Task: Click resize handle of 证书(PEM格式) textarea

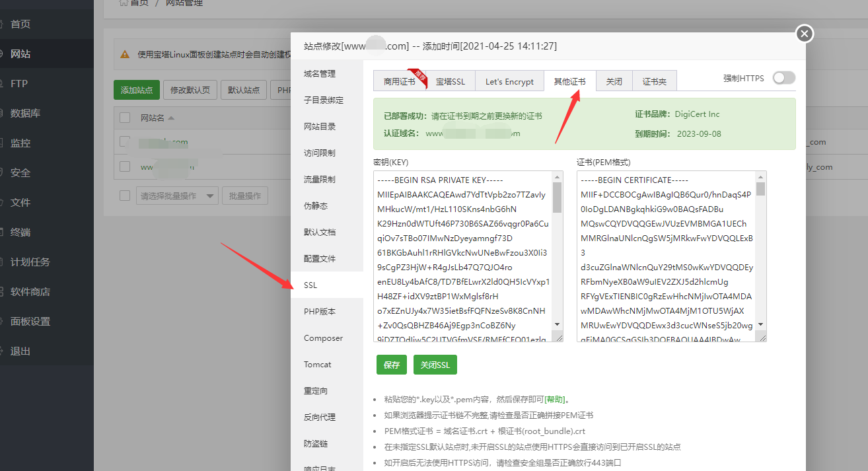Action: (762, 337)
